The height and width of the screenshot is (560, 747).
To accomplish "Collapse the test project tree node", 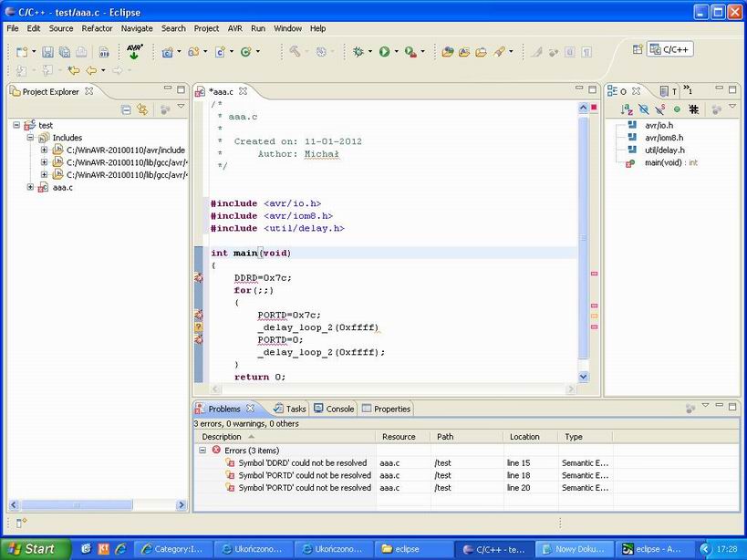I will click(x=17, y=125).
